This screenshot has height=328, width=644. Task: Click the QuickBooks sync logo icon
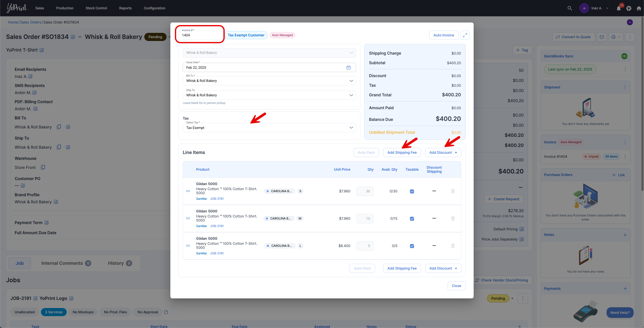pyautogui.click(x=624, y=56)
